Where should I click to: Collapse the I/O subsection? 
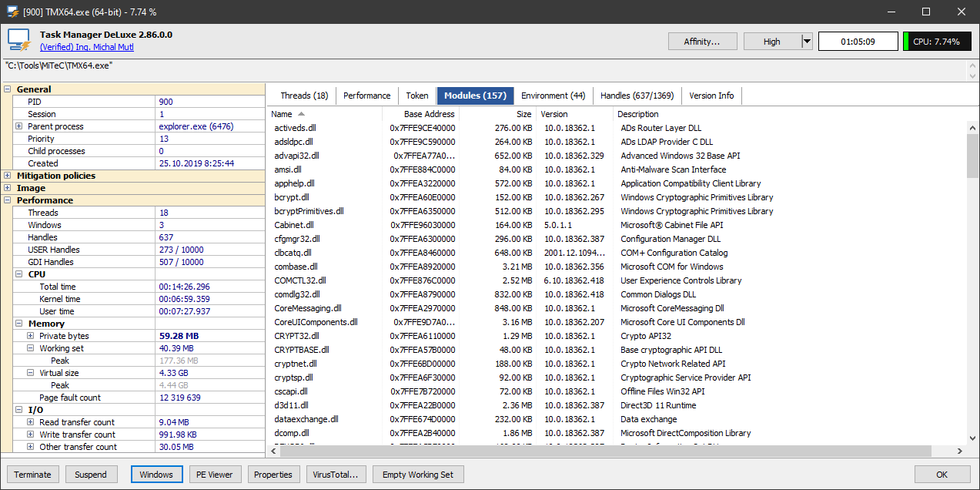point(19,410)
